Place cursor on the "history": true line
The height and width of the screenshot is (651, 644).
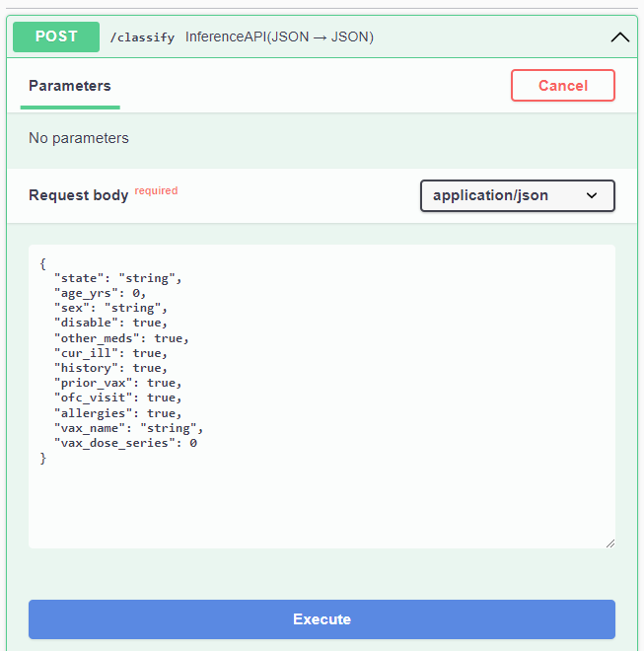pyautogui.click(x=110, y=368)
